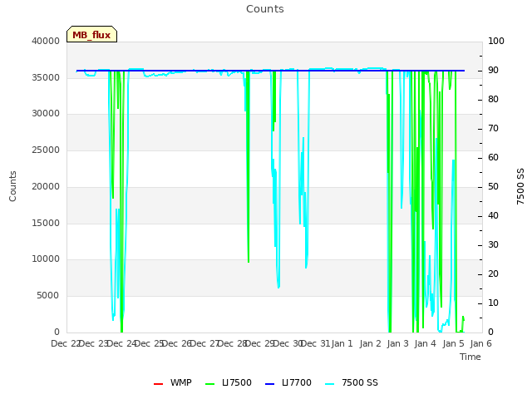Click right axis label 100

coord(496,41)
